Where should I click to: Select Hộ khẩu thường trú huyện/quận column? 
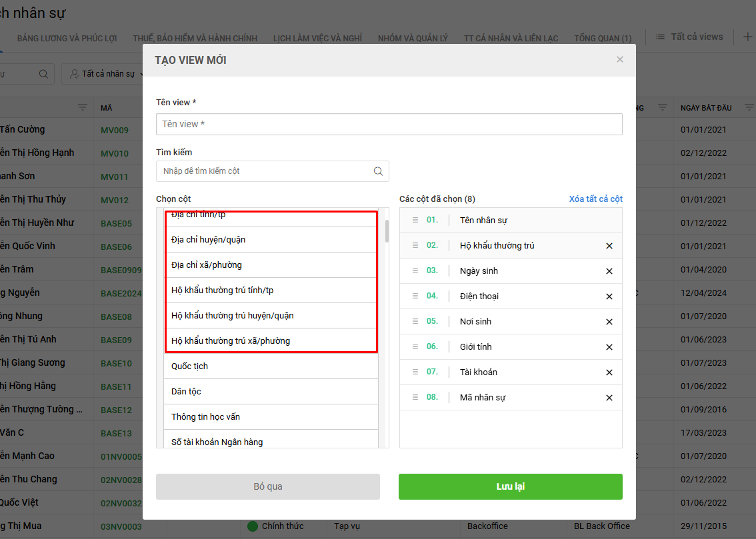(x=271, y=316)
